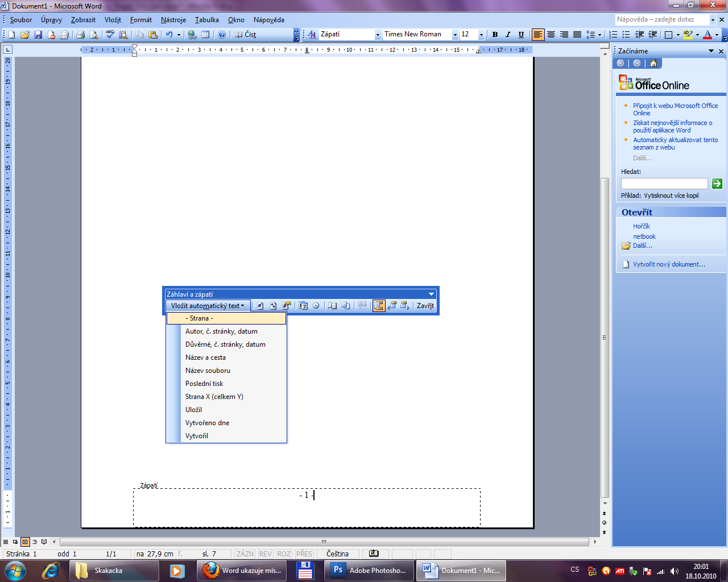Show the previous header or footer
This screenshot has height=582, width=728.
point(392,306)
